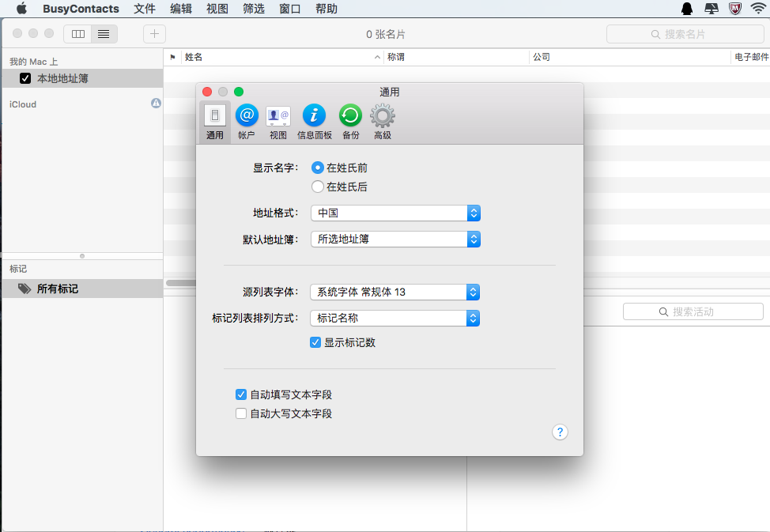
Task: Open the 标记列表排列方式 dropdown
Action: point(394,319)
